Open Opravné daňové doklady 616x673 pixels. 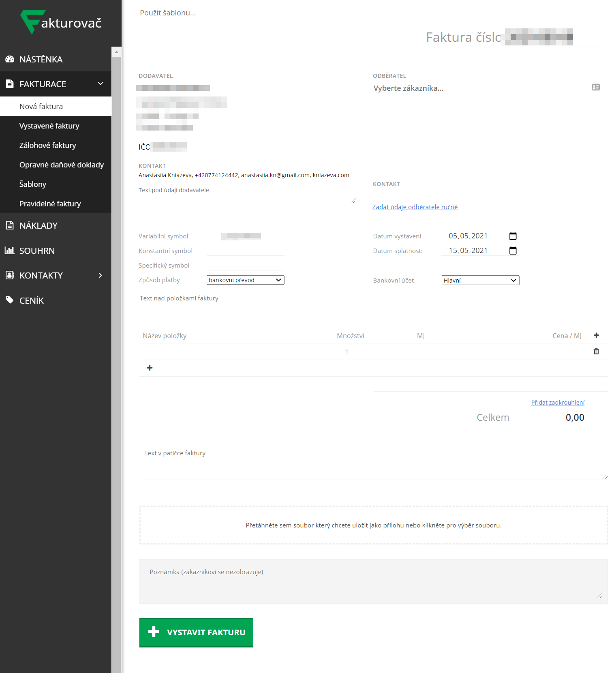coord(56,165)
